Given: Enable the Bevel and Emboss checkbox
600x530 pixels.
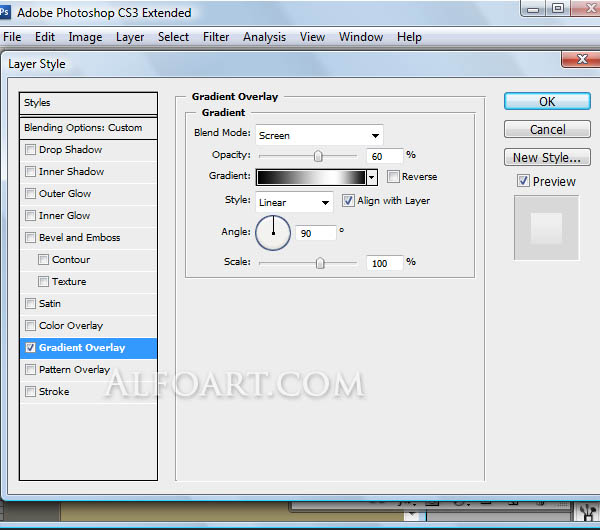Looking at the screenshot, I should (x=31, y=237).
